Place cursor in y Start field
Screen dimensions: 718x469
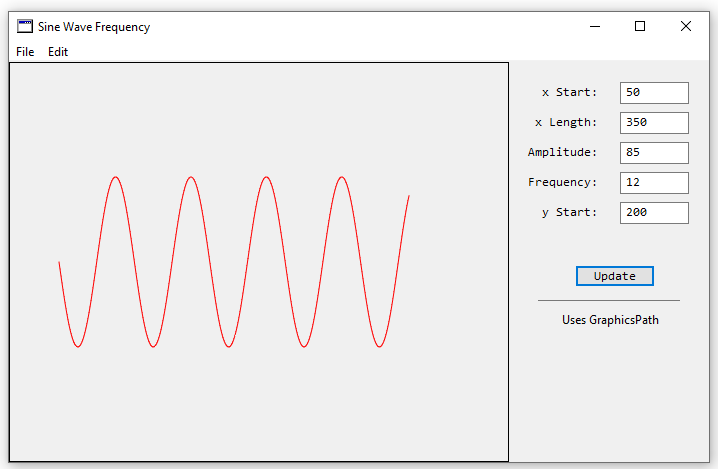654,213
